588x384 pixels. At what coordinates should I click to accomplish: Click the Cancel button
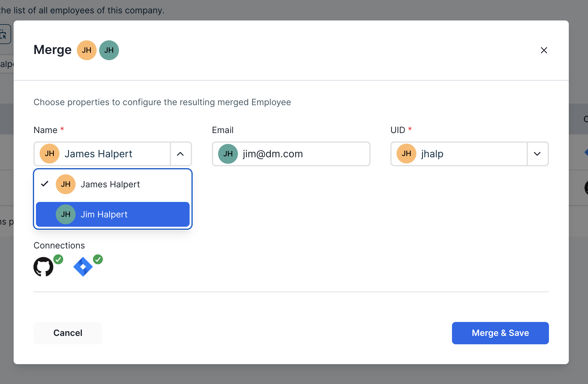pos(68,333)
